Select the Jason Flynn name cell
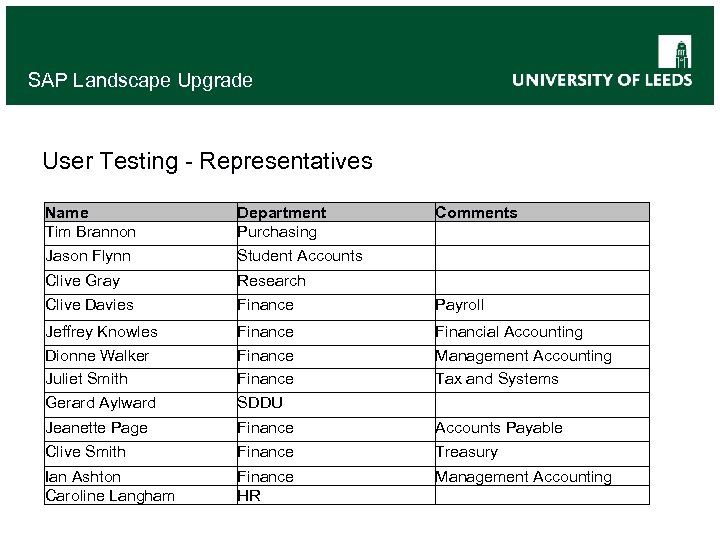Screen dimensions: 720x540 88,256
